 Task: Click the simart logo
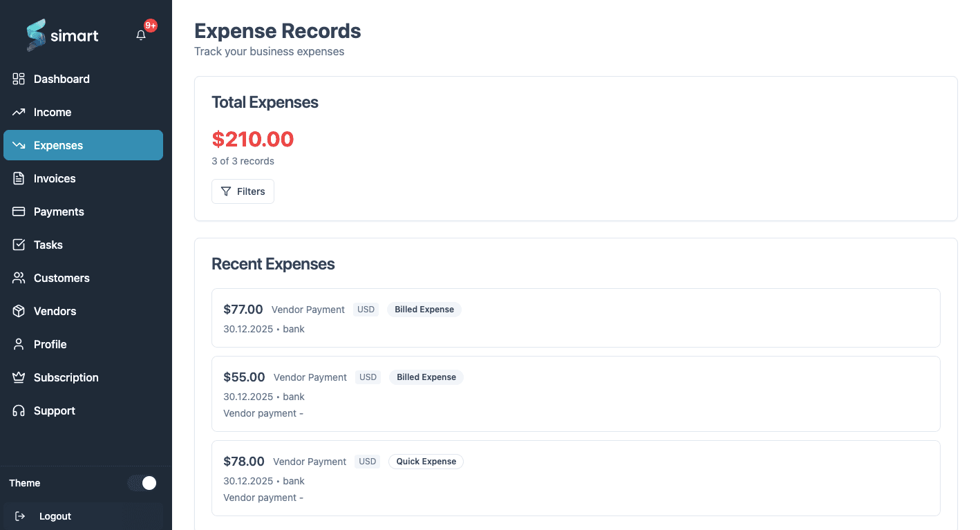(x=63, y=35)
